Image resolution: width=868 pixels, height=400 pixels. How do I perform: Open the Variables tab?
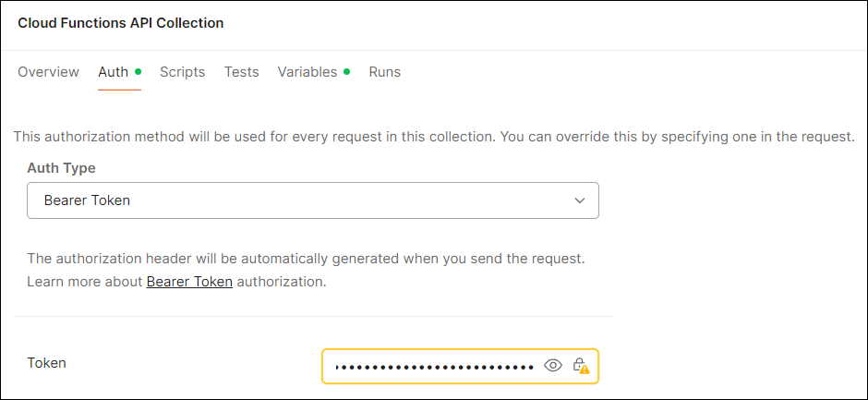point(307,72)
